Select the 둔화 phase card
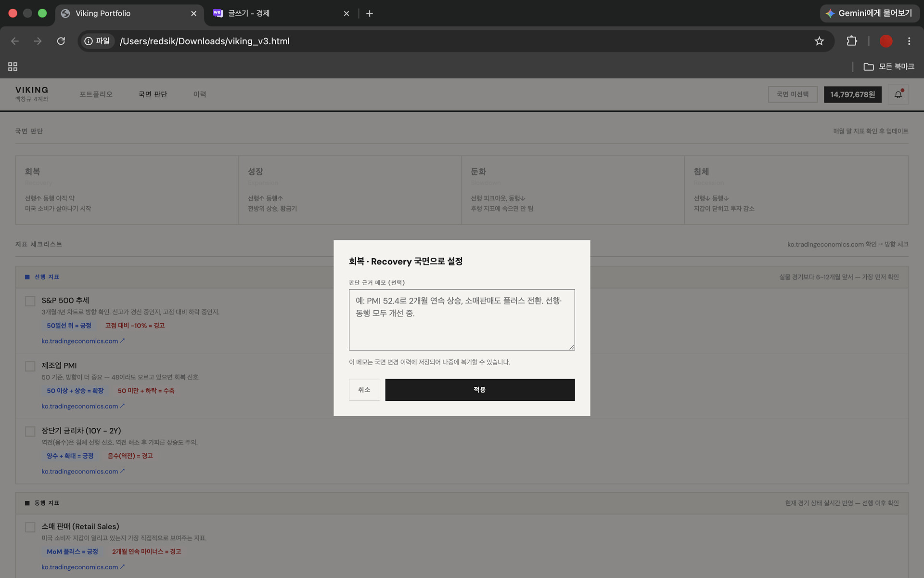This screenshot has width=924, height=578. tap(573, 190)
